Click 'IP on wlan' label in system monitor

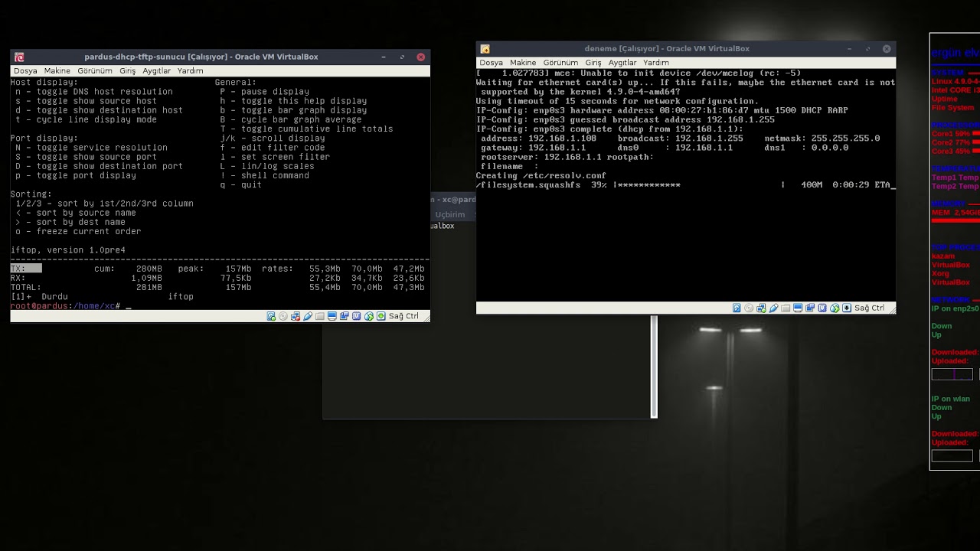951,399
